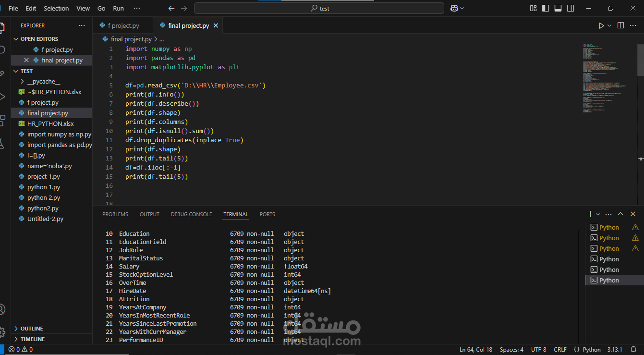Click the Python icon beside project 1.py

coord(22,176)
